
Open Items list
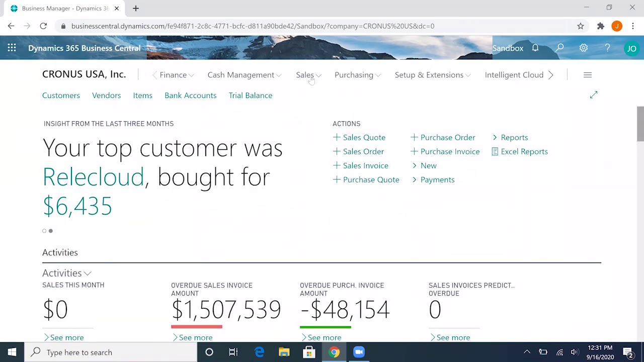click(142, 96)
